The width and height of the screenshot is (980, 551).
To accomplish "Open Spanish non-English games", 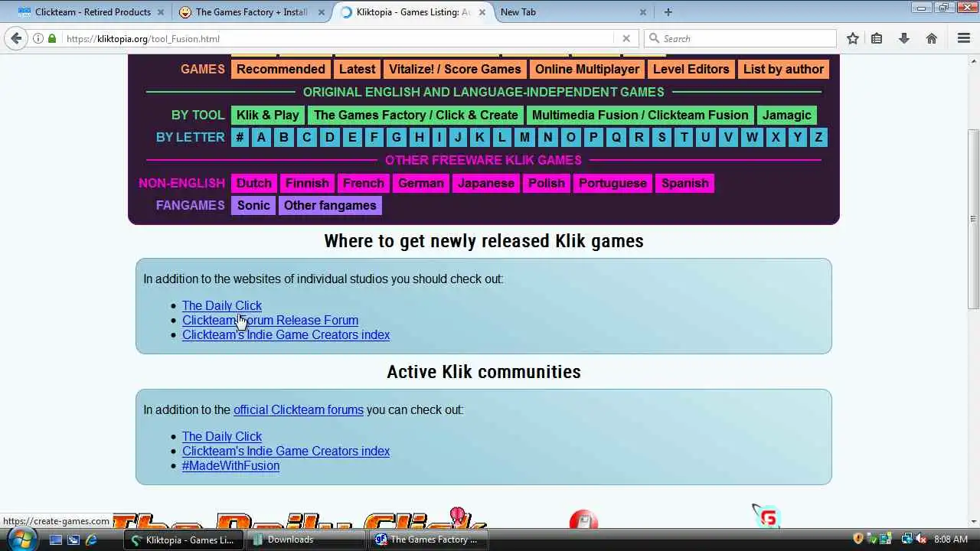I will (x=685, y=183).
